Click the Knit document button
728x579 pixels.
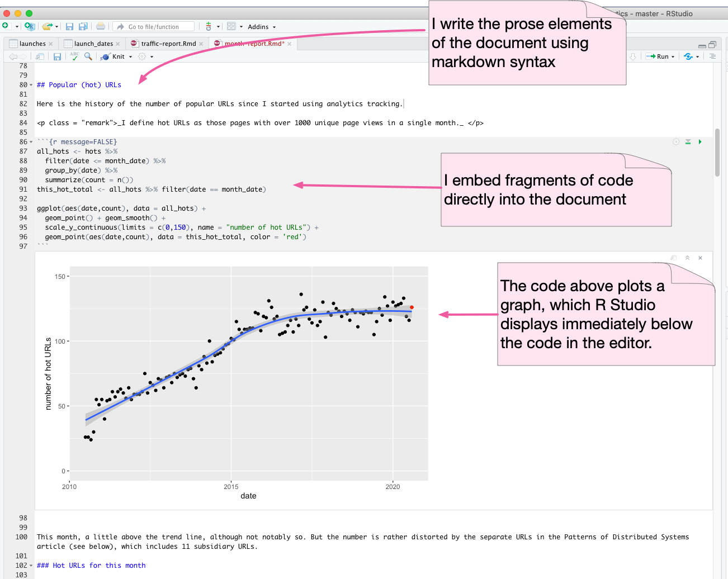coord(115,56)
